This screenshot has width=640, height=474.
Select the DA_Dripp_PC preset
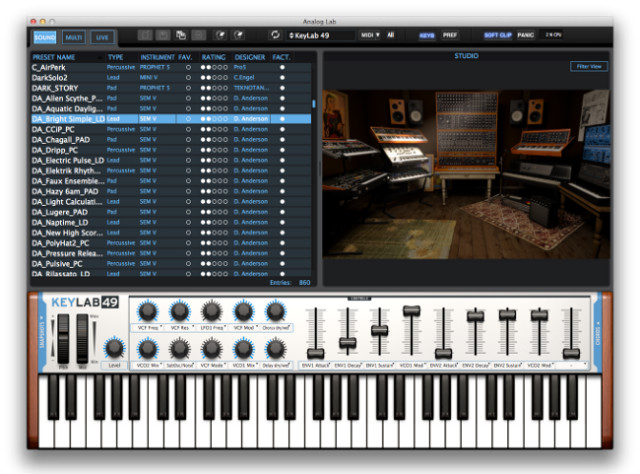(x=171, y=150)
